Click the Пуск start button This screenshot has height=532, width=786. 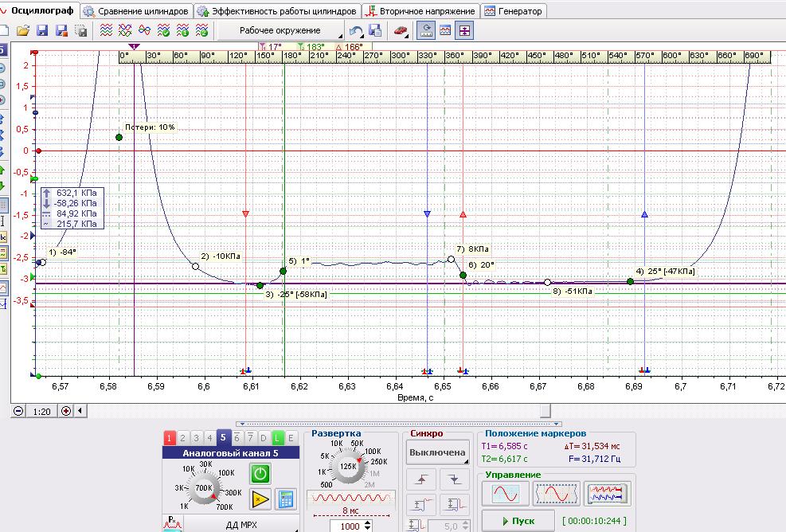coord(518,521)
